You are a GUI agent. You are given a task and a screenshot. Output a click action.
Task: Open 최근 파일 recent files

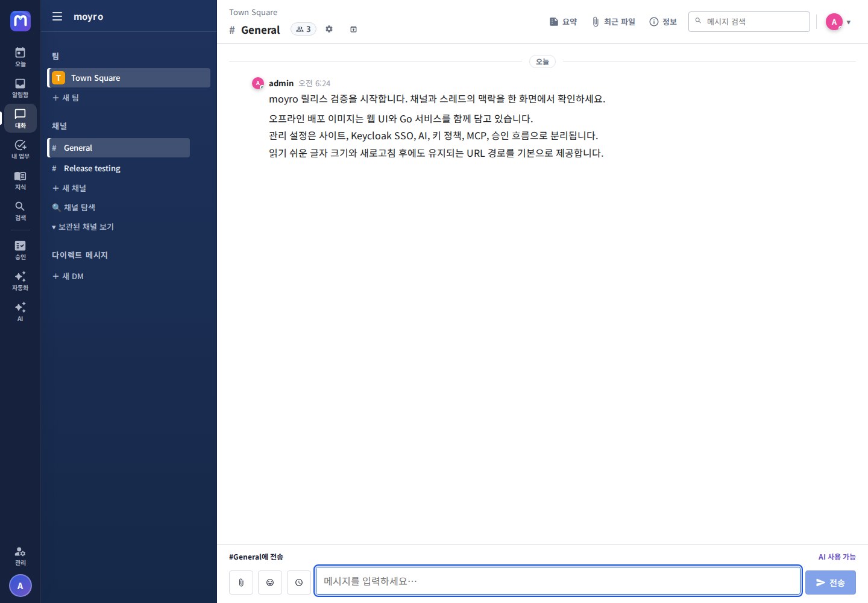[614, 22]
